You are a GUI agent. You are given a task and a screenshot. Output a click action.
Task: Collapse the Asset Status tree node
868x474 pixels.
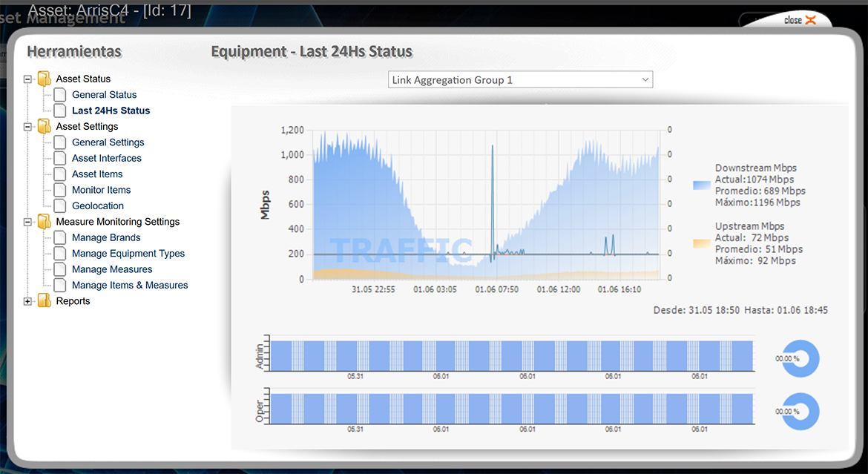pos(28,79)
